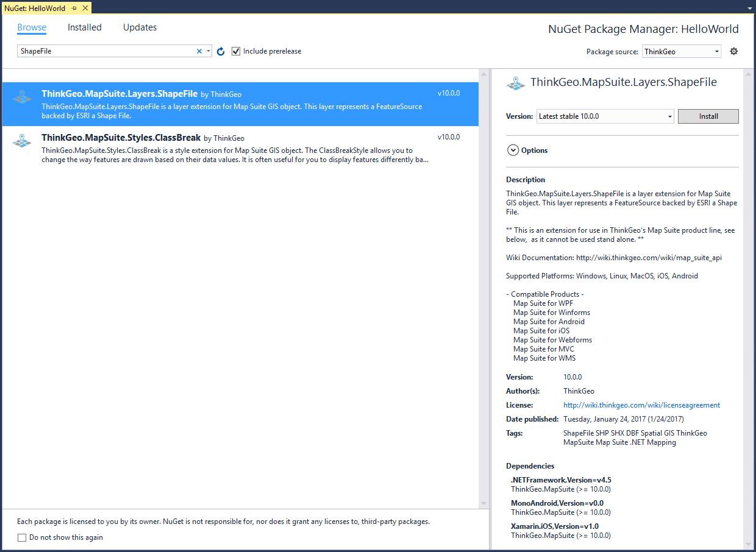Click the Tags value ShapeFile SHP SHX DBF
This screenshot has width=756, height=552.
(635, 437)
